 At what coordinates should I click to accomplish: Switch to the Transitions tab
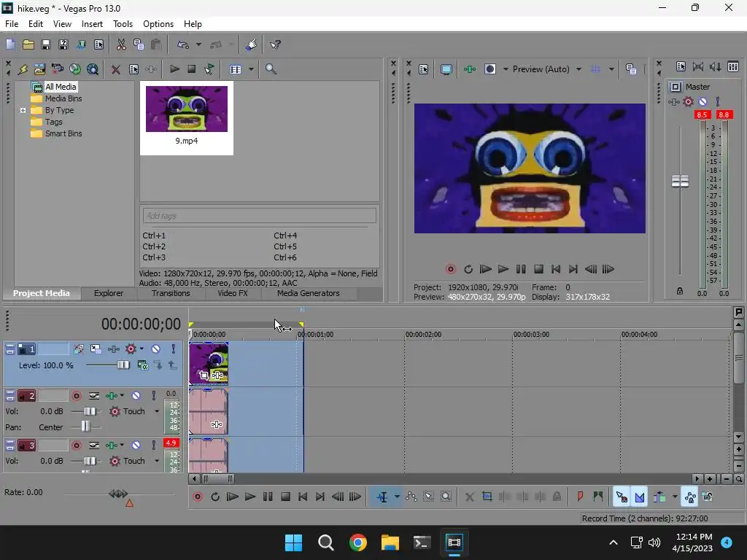click(x=171, y=293)
